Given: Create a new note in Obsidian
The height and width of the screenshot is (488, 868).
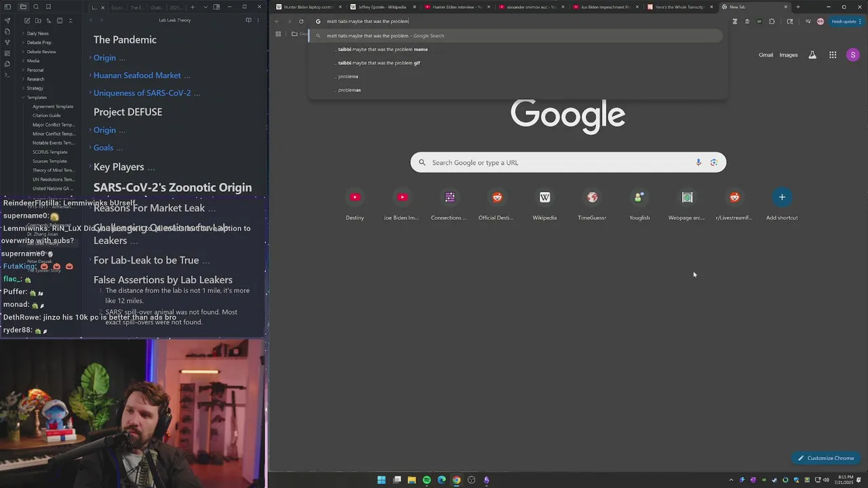Looking at the screenshot, I should click(26, 20).
